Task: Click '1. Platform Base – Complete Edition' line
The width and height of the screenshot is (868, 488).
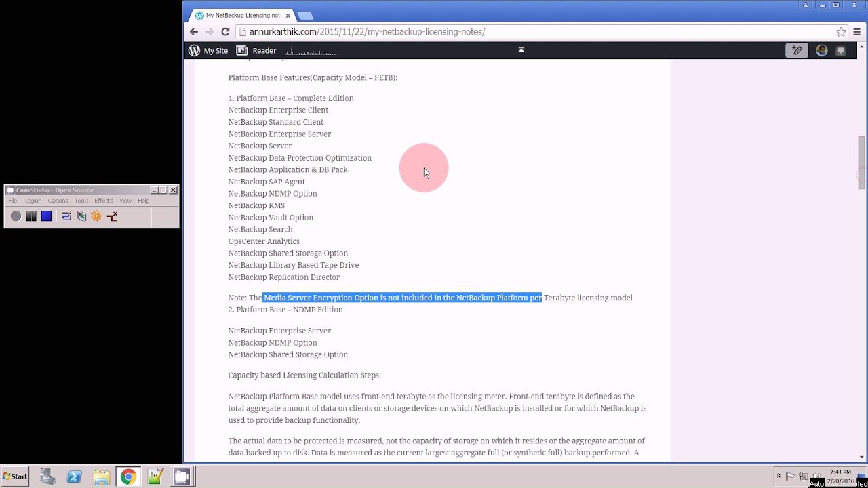Action: (x=291, y=98)
